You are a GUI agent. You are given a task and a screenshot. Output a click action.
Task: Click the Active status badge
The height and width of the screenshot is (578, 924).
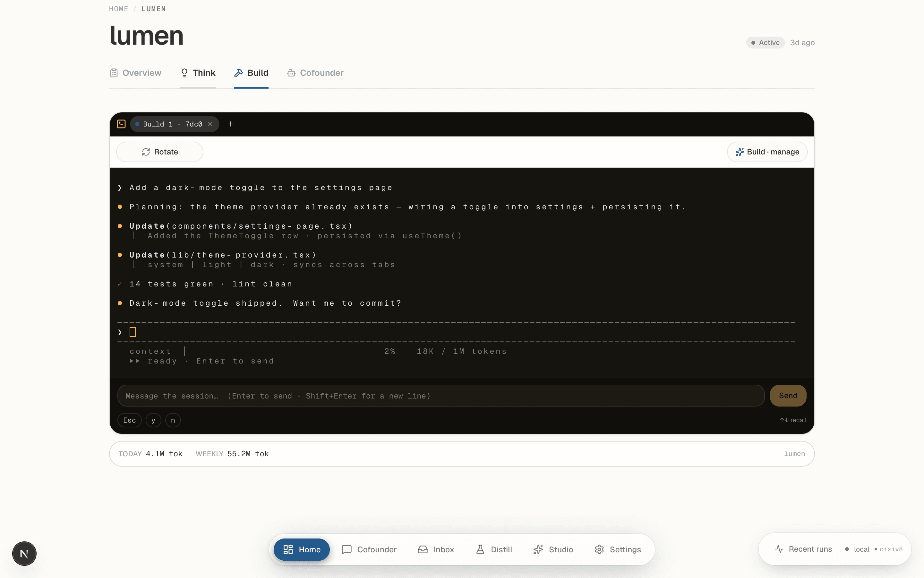(765, 42)
